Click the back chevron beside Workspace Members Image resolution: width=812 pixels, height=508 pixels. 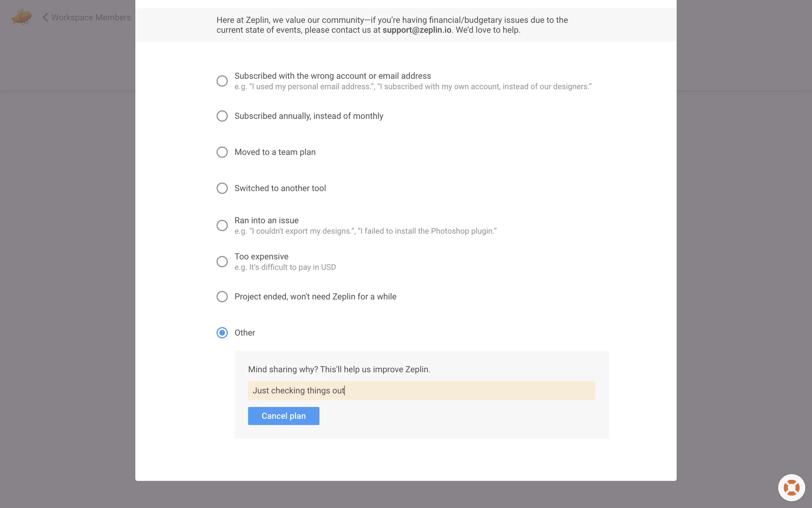[x=45, y=17]
